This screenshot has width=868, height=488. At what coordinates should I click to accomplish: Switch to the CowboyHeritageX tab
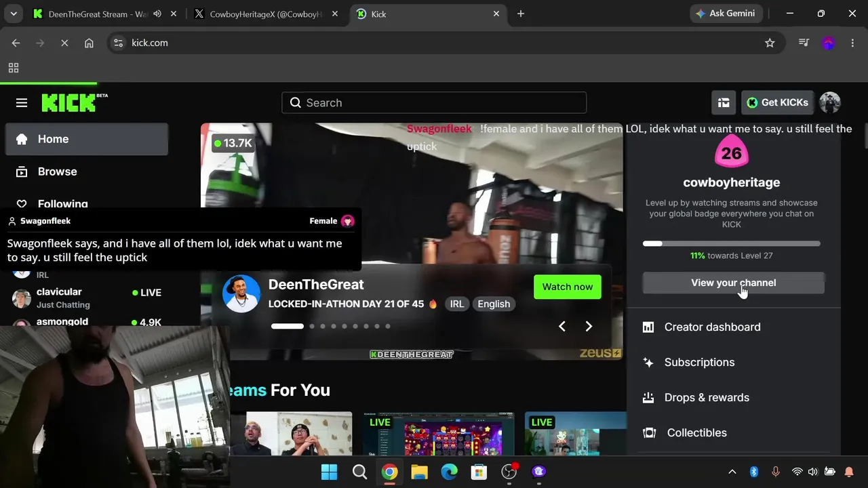[267, 14]
